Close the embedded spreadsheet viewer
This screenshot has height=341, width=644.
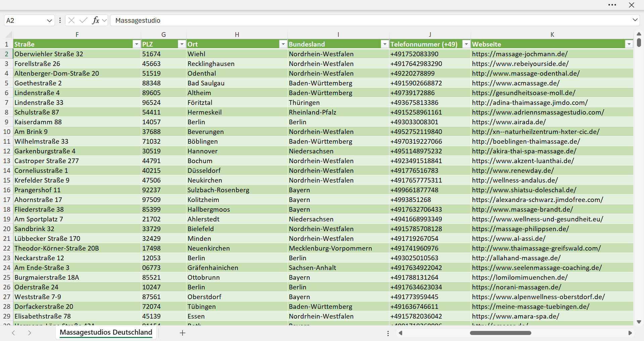coord(632,5)
